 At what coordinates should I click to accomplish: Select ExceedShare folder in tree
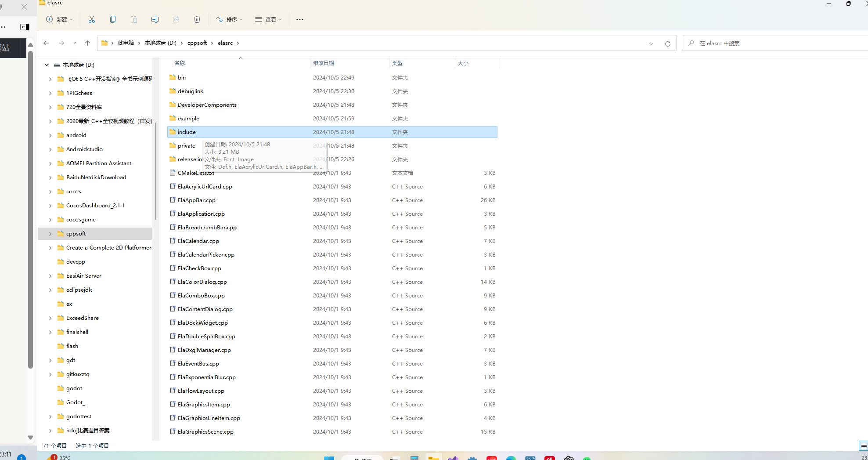[x=83, y=318]
